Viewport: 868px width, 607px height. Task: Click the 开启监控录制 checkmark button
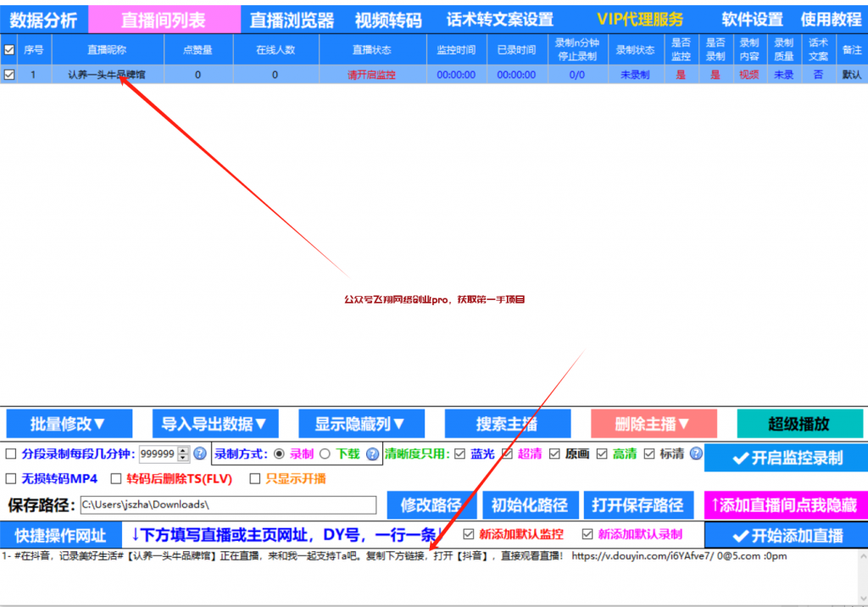pos(786,458)
